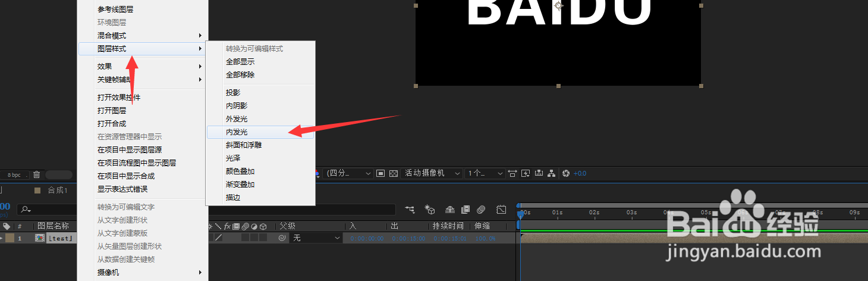Select 打开效果控件 menu entry
Screen dimensions: 868x281
(143, 98)
